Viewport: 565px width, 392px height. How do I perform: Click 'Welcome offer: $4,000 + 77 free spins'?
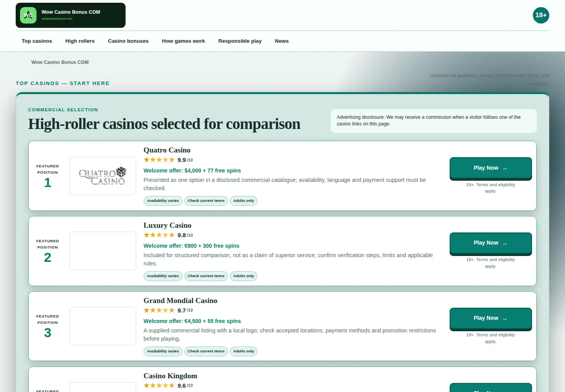pyautogui.click(x=192, y=171)
